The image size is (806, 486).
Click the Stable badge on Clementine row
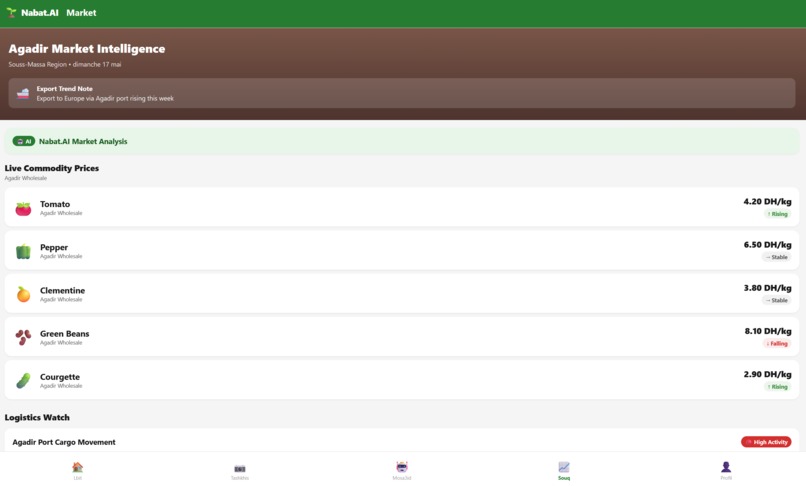(x=776, y=300)
